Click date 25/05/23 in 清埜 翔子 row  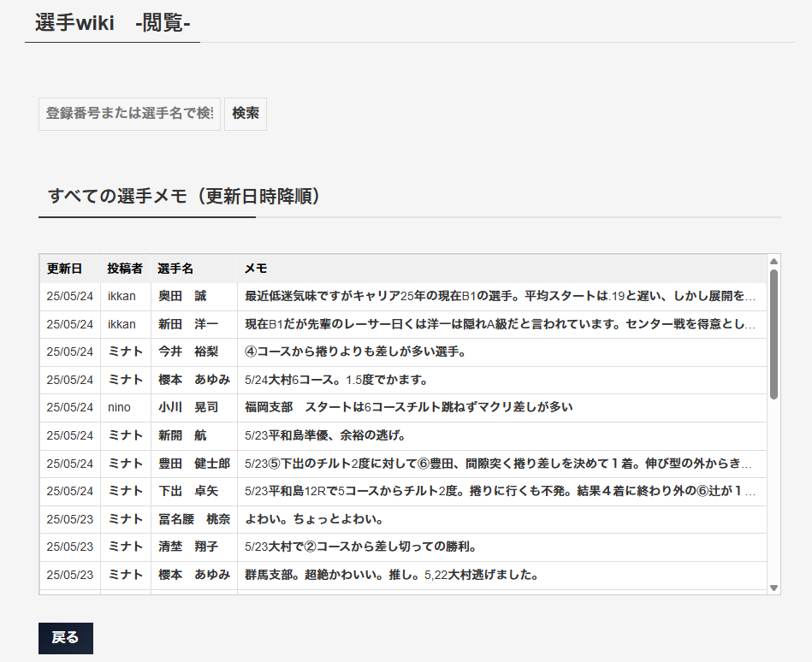pyautogui.click(x=70, y=547)
